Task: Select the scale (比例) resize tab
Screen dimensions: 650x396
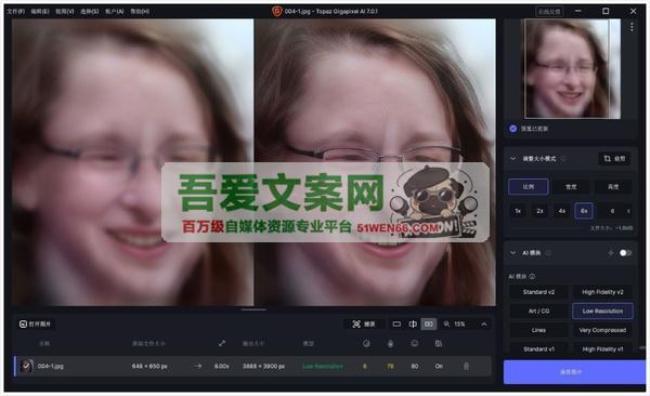Action: pyautogui.click(x=529, y=187)
